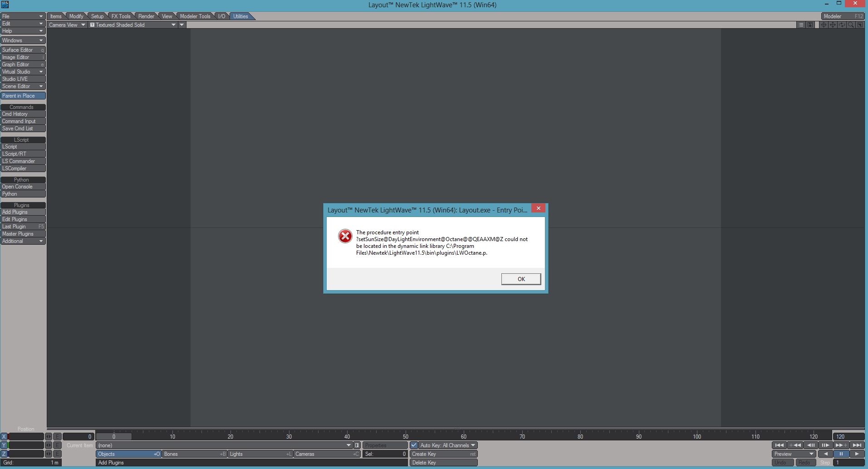Viewport: 868px width, 469px height.
Task: Click the timeline at frame 60
Action: tap(464, 437)
